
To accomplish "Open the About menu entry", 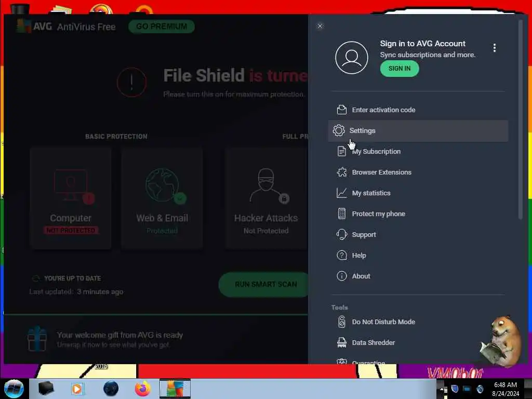I will point(418,276).
